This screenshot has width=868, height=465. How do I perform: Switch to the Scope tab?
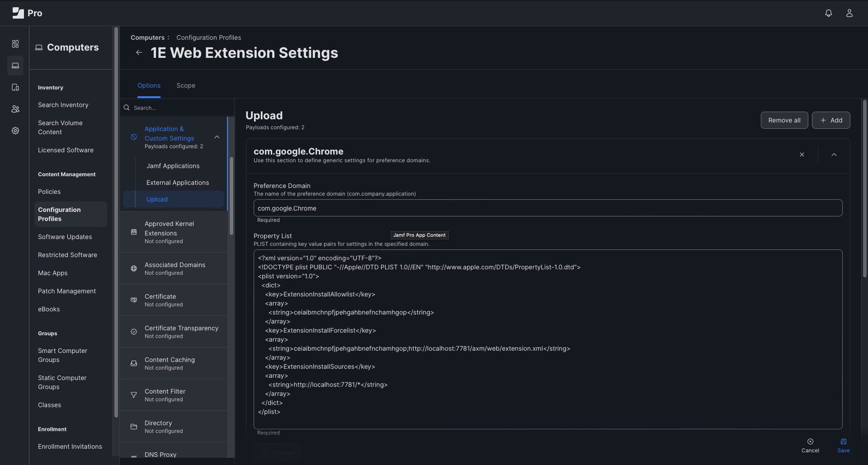tap(185, 85)
